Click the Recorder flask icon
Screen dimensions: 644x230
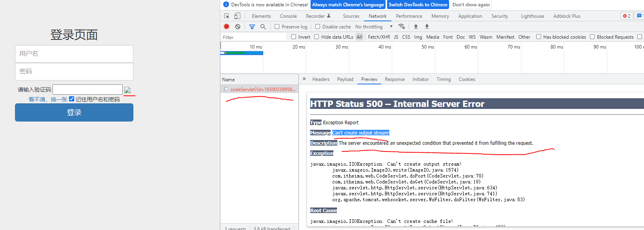[x=329, y=16]
